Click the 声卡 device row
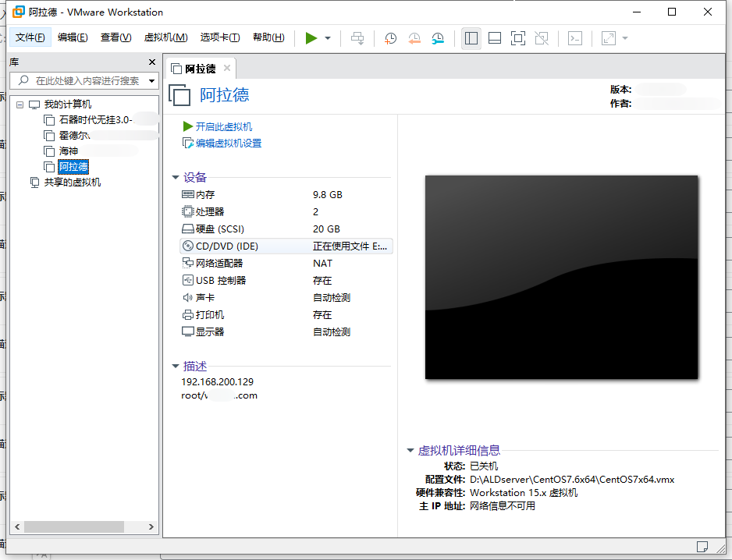The height and width of the screenshot is (560, 732). tap(286, 298)
